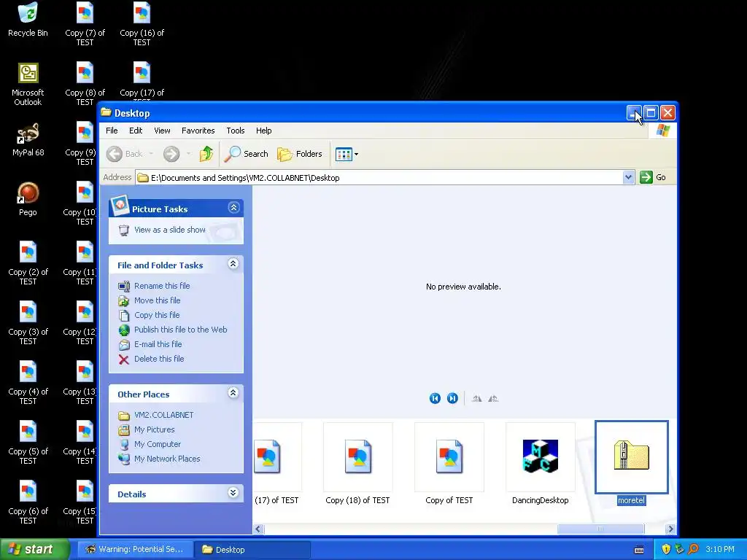The height and width of the screenshot is (560, 747).
Task: Click Move this file link
Action: 158,300
